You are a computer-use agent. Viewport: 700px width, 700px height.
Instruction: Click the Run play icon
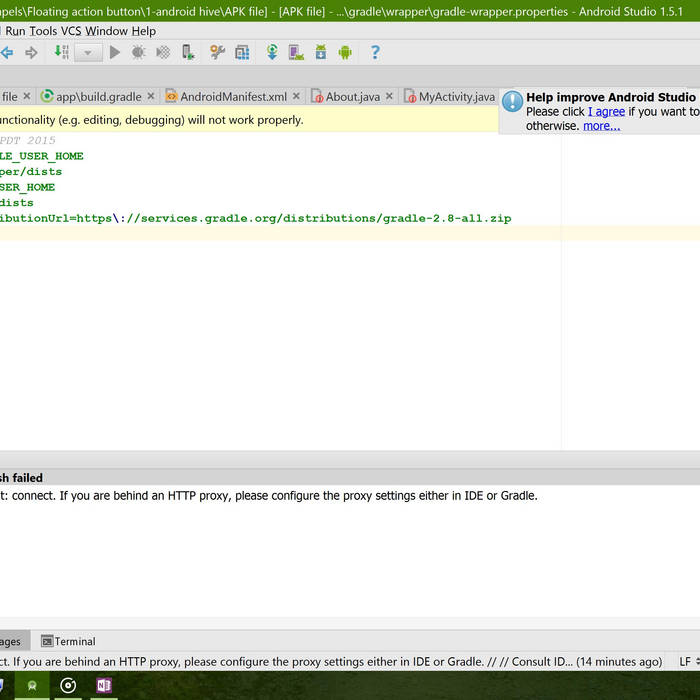[x=115, y=53]
